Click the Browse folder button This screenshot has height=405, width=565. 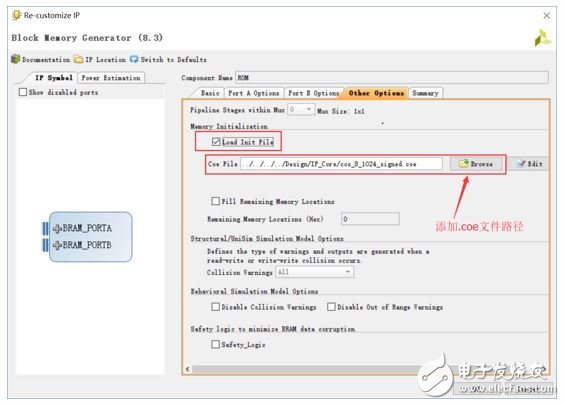[476, 164]
